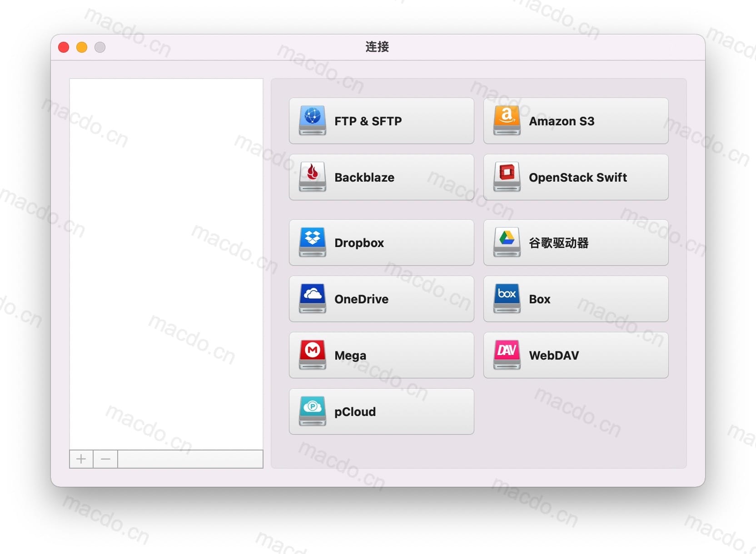The image size is (756, 554).
Task: Click the FTP & SFTP globe drive icon
Action: [x=313, y=121]
